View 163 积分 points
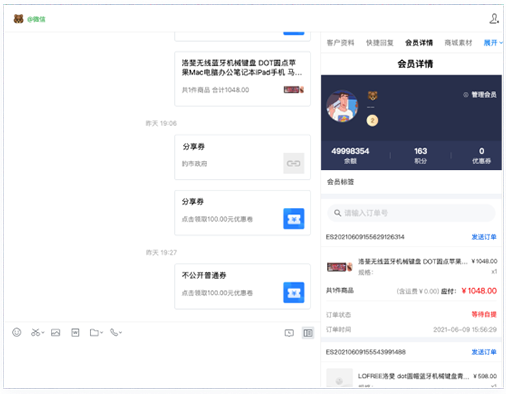 coord(420,155)
